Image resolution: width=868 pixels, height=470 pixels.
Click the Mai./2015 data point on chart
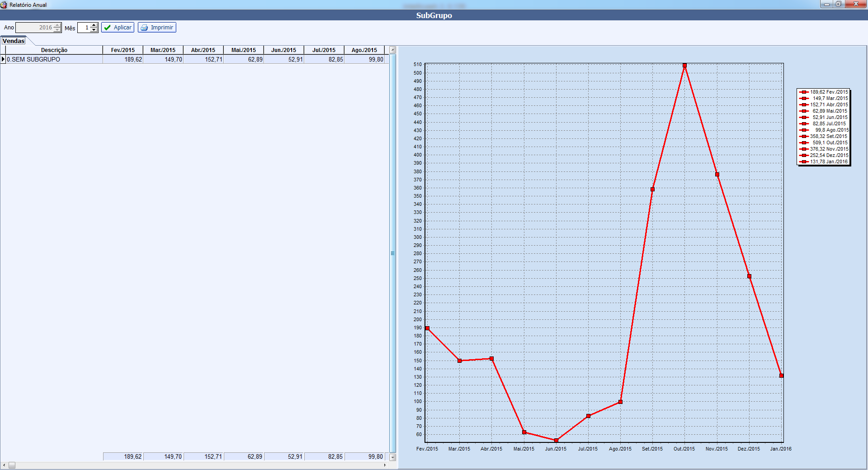coord(524,432)
